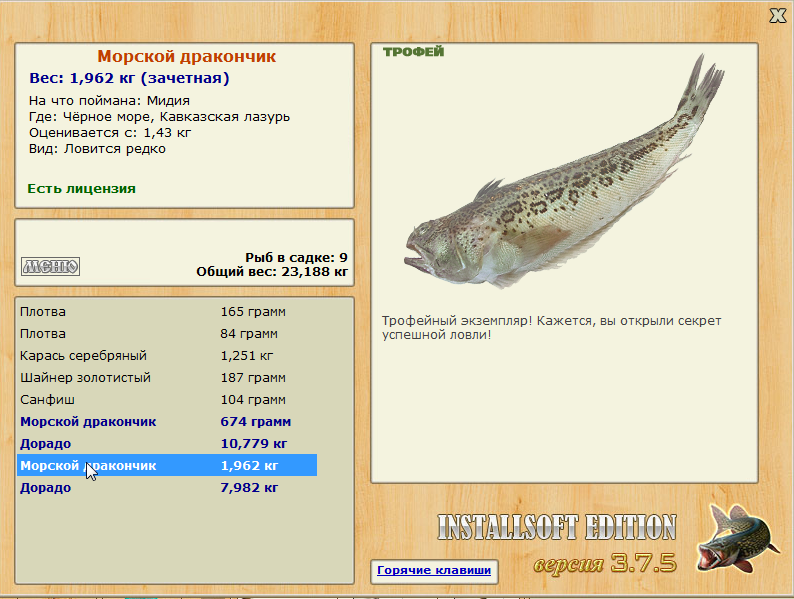Click the Оценивается с: 1,43 кг line

(x=110, y=133)
